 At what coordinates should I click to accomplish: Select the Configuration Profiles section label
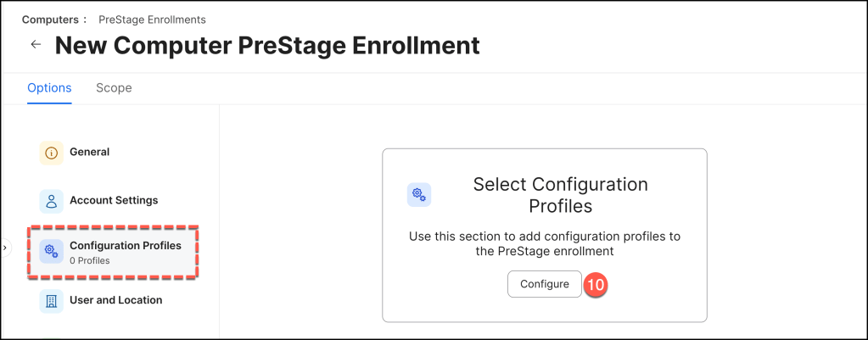point(125,245)
